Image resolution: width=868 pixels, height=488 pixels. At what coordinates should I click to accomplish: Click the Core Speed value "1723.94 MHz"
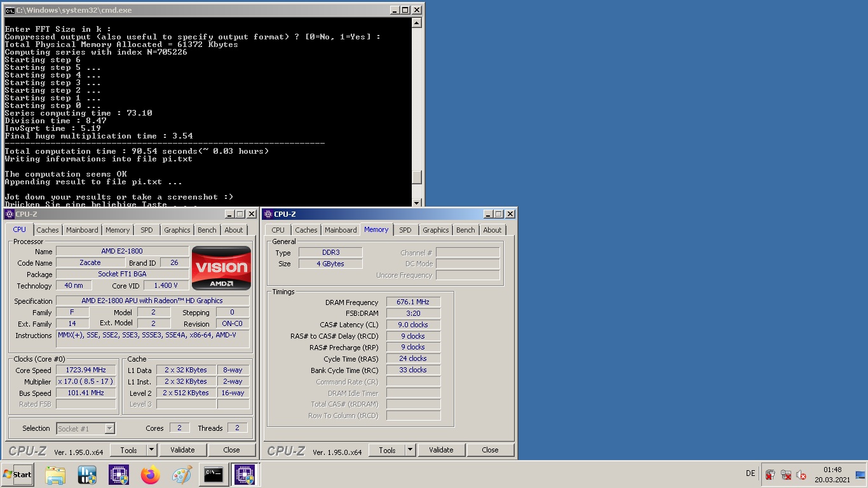(86, 370)
